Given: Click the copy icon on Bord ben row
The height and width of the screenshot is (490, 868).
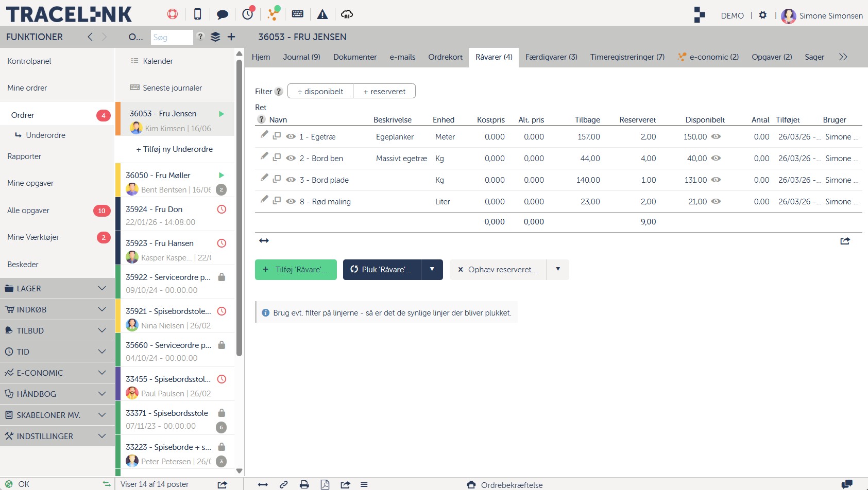Looking at the screenshot, I should click(277, 157).
